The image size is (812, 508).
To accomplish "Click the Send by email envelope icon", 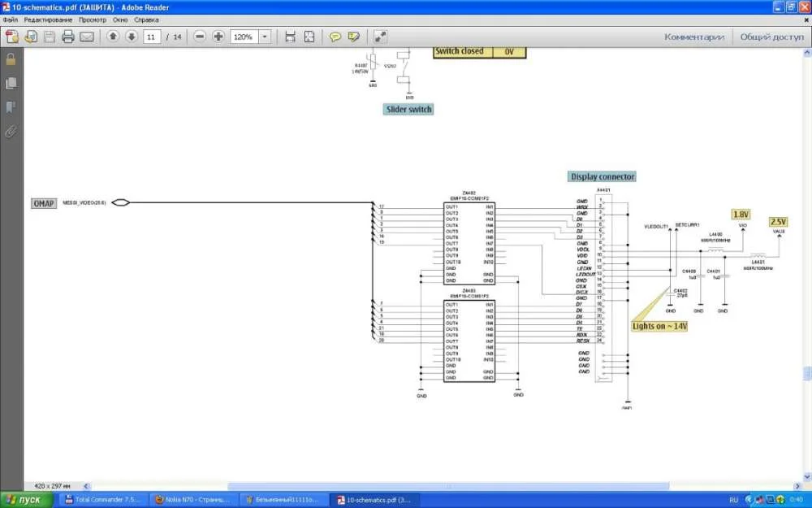I will coord(87,37).
